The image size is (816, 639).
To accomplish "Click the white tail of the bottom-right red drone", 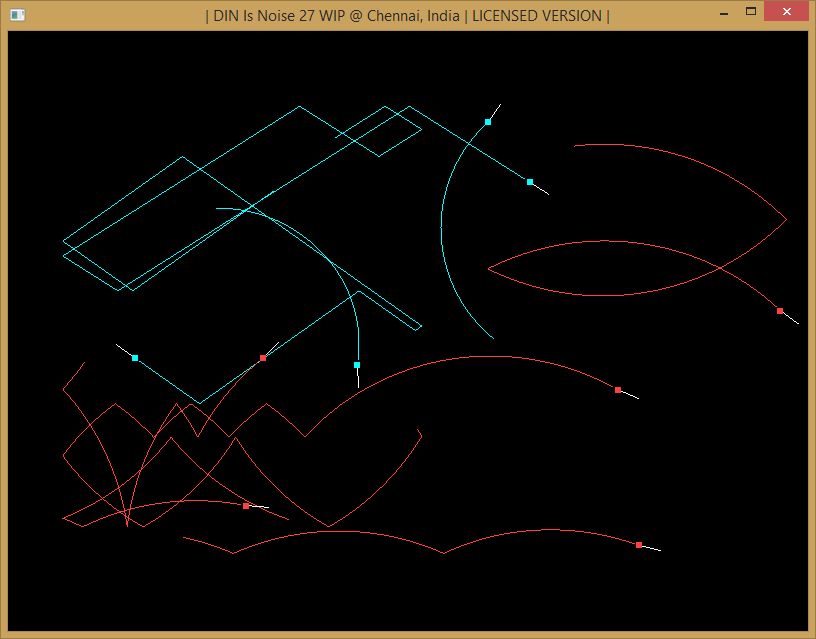I will [x=652, y=548].
